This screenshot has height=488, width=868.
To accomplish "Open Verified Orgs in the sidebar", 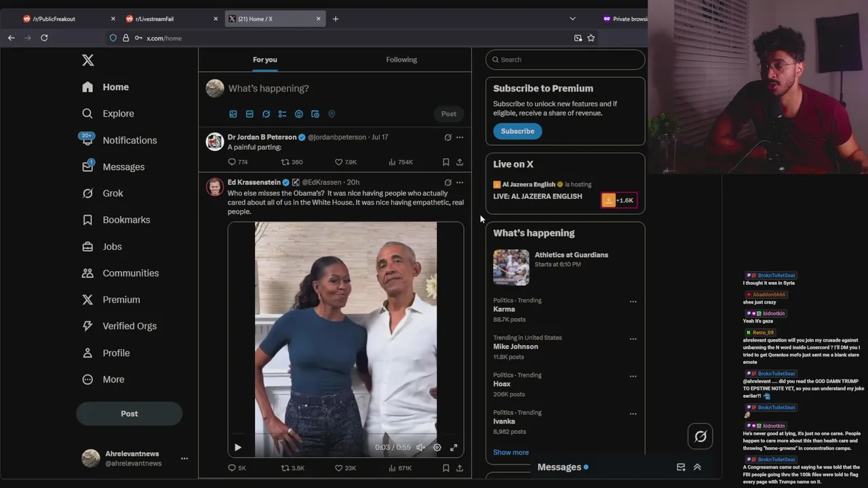I will click(x=119, y=326).
